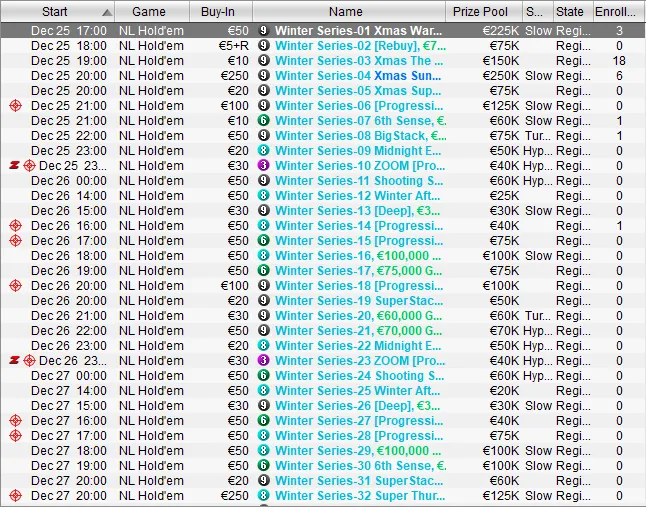This screenshot has width=646, height=507.
Task: Open Winter Series-11 Shooting S... tournament
Action: pos(359,180)
